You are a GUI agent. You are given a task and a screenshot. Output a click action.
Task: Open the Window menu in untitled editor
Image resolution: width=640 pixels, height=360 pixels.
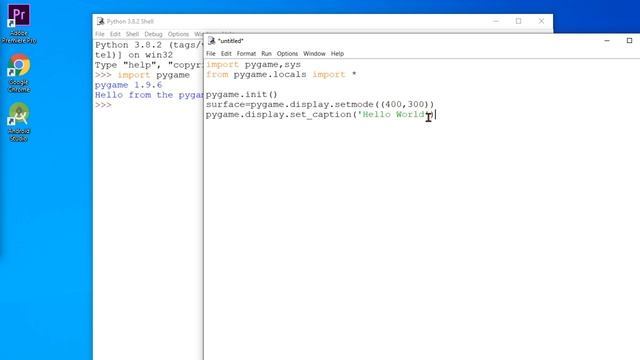(x=314, y=53)
